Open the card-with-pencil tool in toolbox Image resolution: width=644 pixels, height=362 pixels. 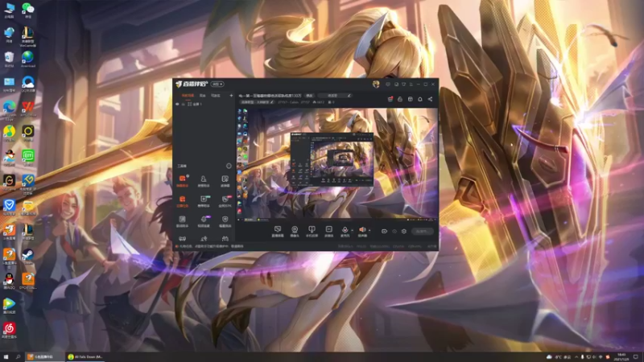pos(225,180)
